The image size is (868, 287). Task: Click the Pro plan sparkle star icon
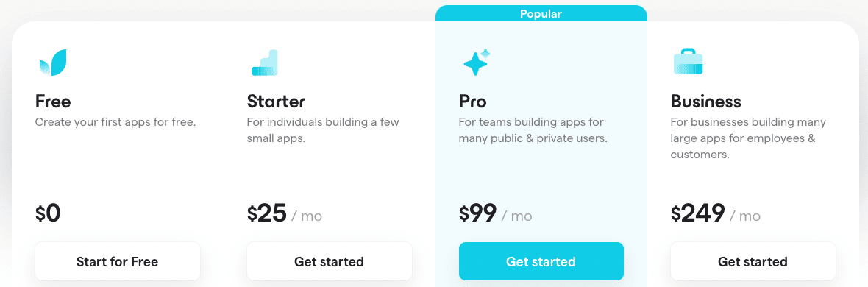coord(477,63)
